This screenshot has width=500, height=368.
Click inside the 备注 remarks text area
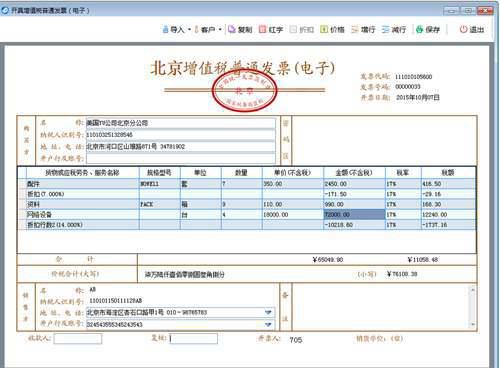(x=381, y=307)
